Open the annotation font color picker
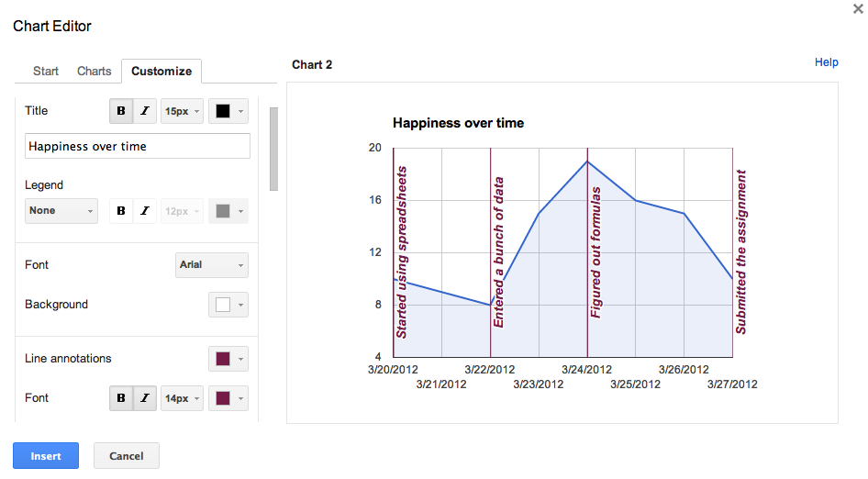 pyautogui.click(x=228, y=398)
